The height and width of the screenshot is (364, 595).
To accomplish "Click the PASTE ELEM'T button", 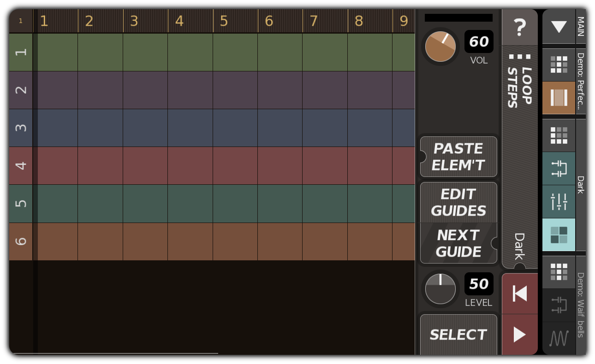I will click(x=458, y=156).
